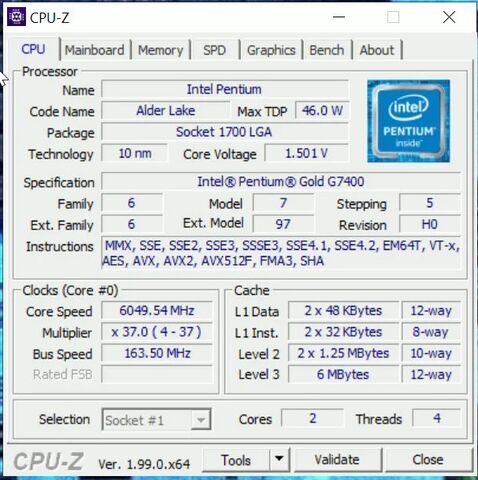Click the Instructions list text box

pos(281,253)
